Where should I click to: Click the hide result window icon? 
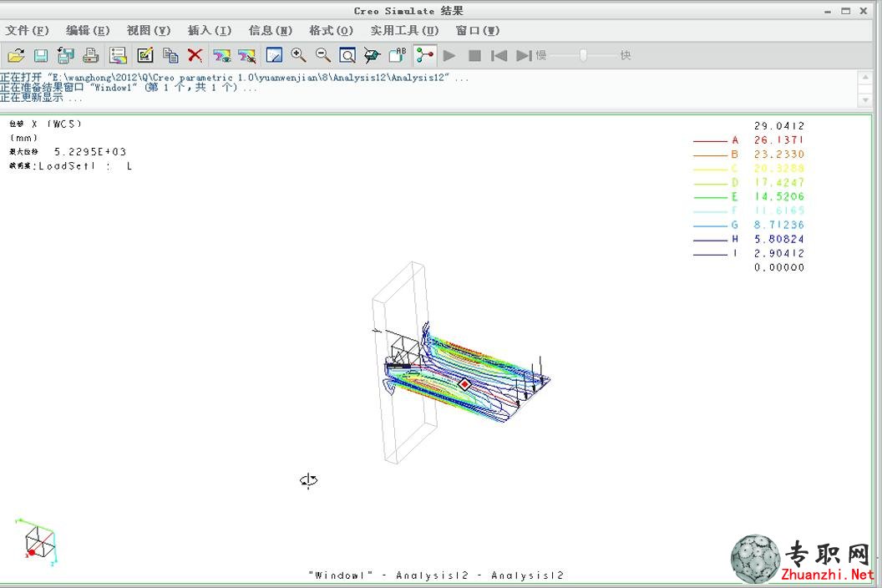246,55
